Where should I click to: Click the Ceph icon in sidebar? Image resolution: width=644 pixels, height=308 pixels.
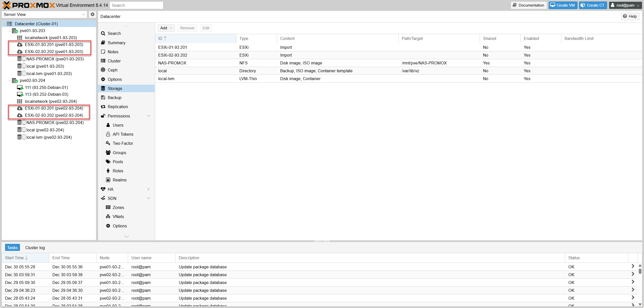pos(103,70)
